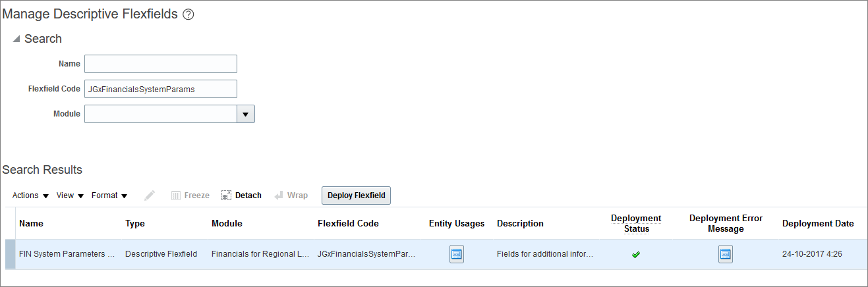Click the Deploy Flexfield button
Image resolution: width=868 pixels, height=287 pixels.
[357, 196]
